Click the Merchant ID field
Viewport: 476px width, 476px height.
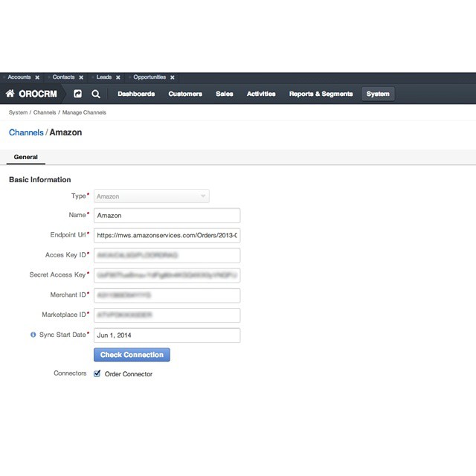pyautogui.click(x=167, y=295)
